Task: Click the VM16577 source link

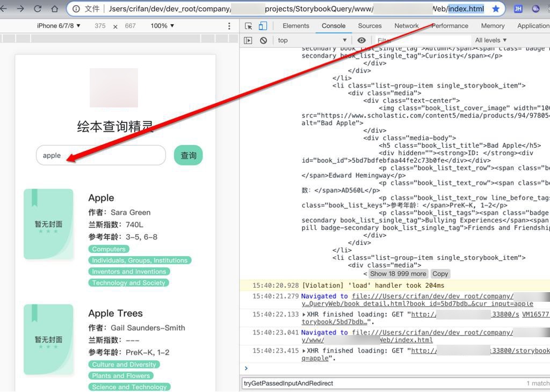Action: point(536,314)
